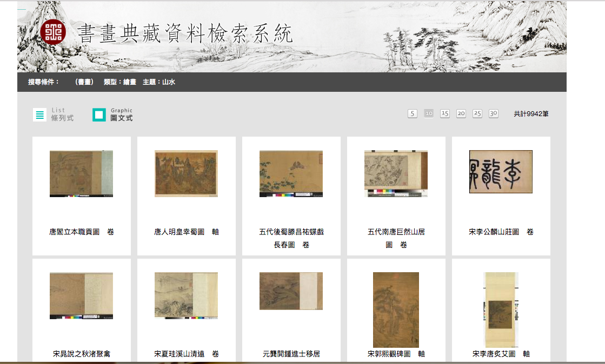Show 5 results per page
This screenshot has width=605, height=364.
[x=413, y=113]
